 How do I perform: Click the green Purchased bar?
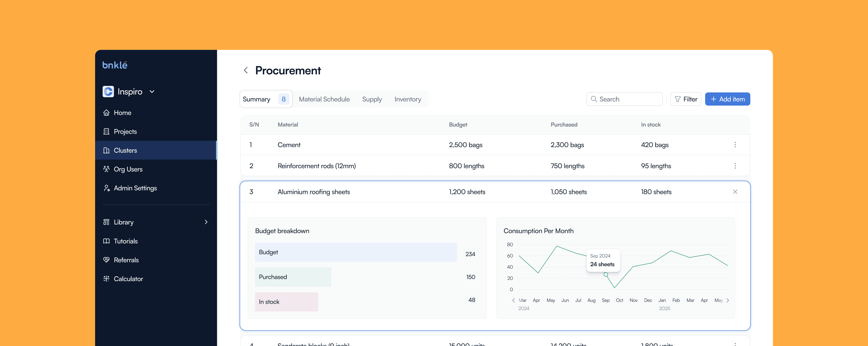[293, 277]
